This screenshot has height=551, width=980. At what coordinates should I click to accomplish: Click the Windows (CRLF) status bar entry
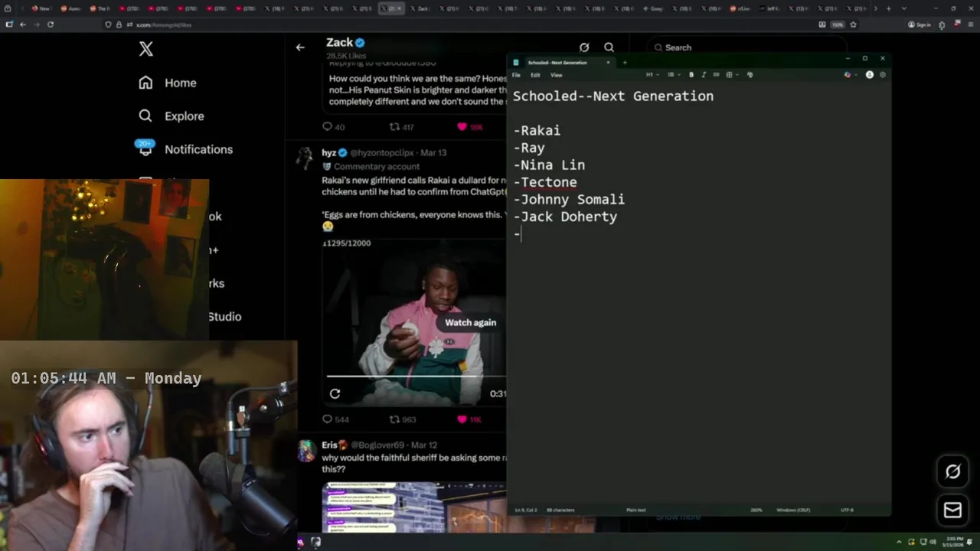pos(793,510)
